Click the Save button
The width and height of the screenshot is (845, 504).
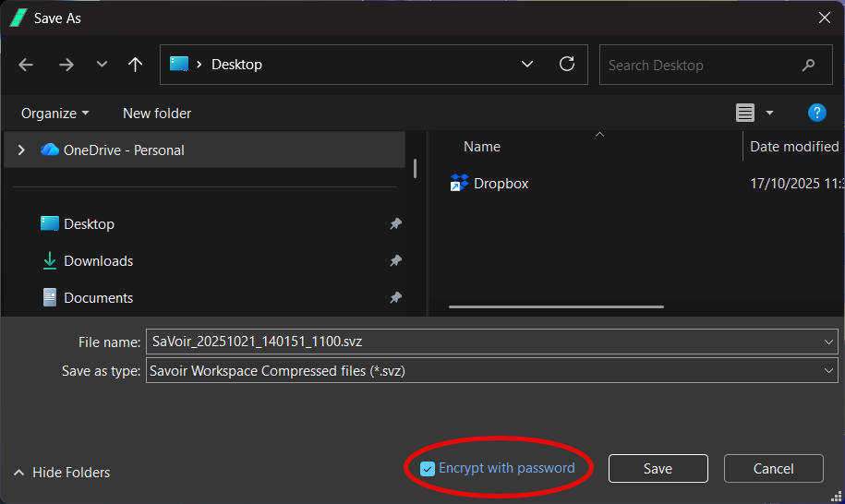658,469
